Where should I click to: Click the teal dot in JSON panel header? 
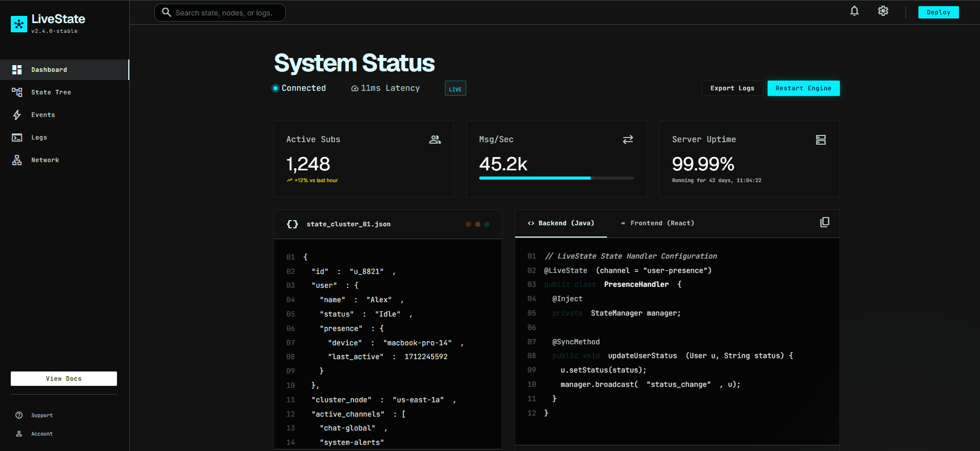point(487,224)
